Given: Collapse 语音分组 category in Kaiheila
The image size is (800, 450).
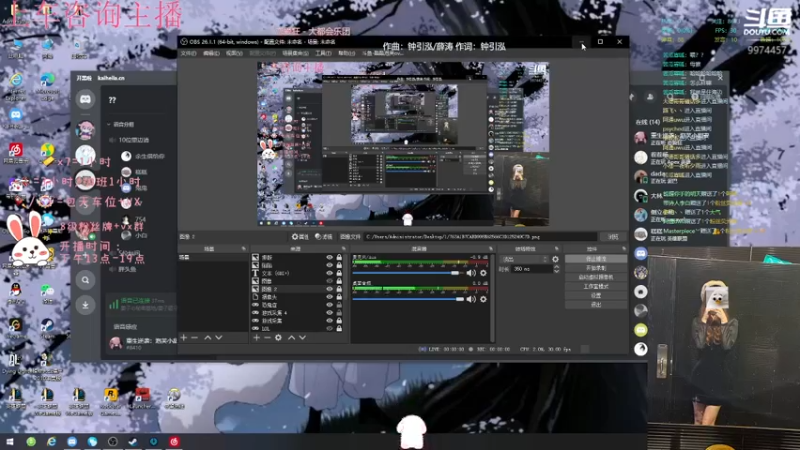Looking at the screenshot, I should tap(121, 124).
